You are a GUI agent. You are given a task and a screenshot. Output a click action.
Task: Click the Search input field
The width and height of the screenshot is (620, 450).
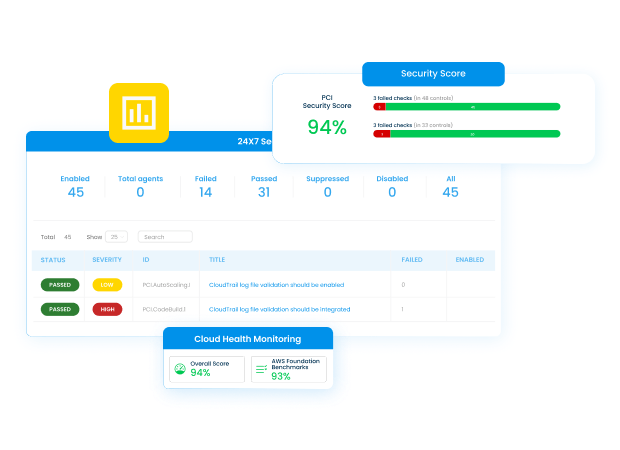pyautogui.click(x=165, y=237)
